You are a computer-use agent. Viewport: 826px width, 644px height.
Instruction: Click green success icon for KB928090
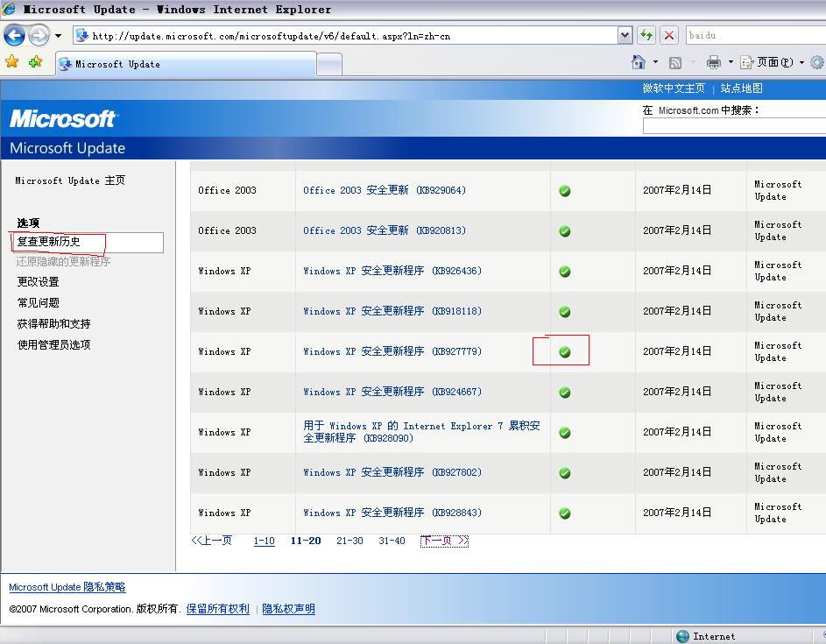pos(565,433)
